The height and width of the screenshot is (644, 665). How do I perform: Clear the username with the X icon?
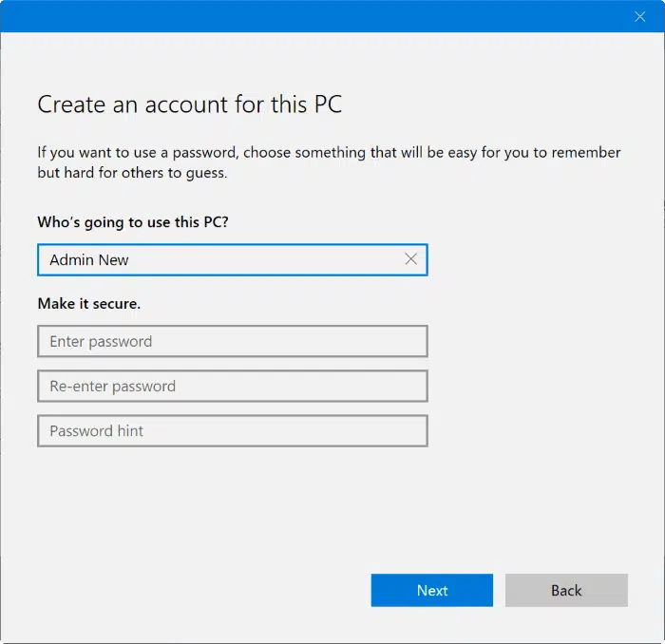click(410, 259)
